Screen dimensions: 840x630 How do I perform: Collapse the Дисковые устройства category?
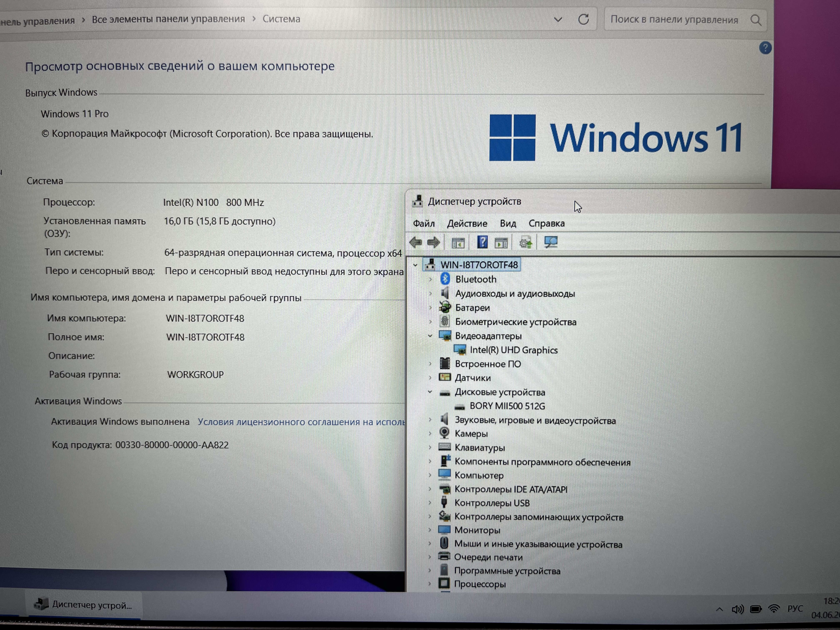pyautogui.click(x=430, y=392)
